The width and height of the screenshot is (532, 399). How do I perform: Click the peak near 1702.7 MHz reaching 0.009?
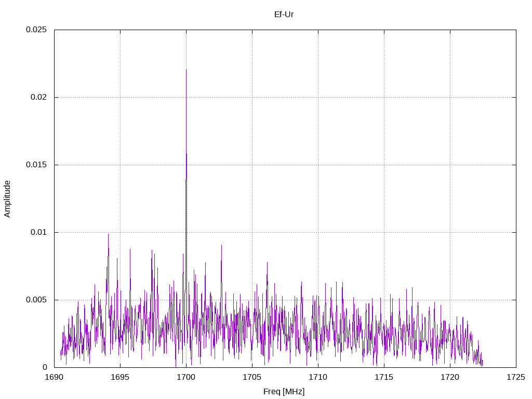click(x=221, y=245)
